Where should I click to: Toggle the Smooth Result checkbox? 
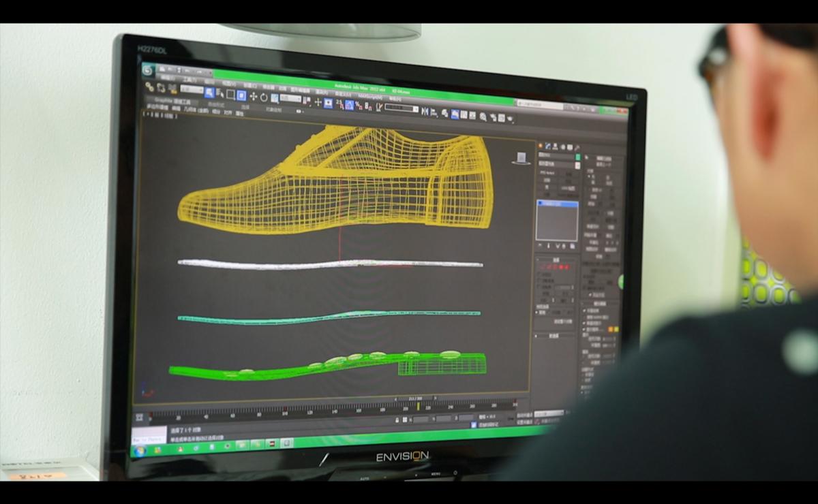[x=586, y=311]
